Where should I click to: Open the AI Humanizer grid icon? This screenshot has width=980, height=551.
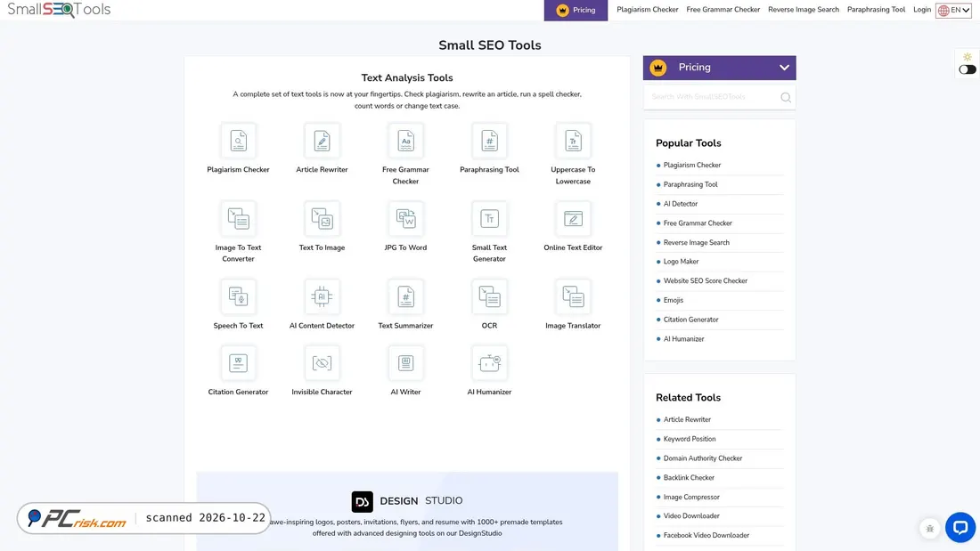click(x=489, y=363)
